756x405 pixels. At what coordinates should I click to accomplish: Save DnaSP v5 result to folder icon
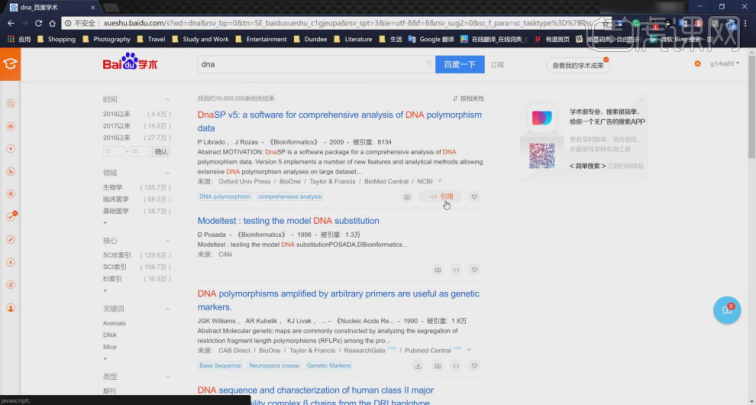pos(407,197)
